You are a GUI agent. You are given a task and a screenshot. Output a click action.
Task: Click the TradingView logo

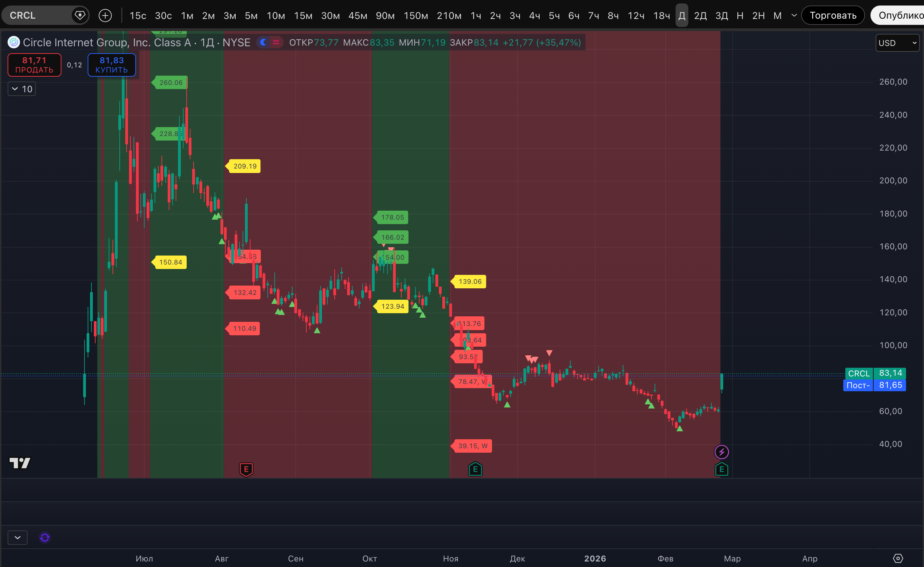click(20, 463)
